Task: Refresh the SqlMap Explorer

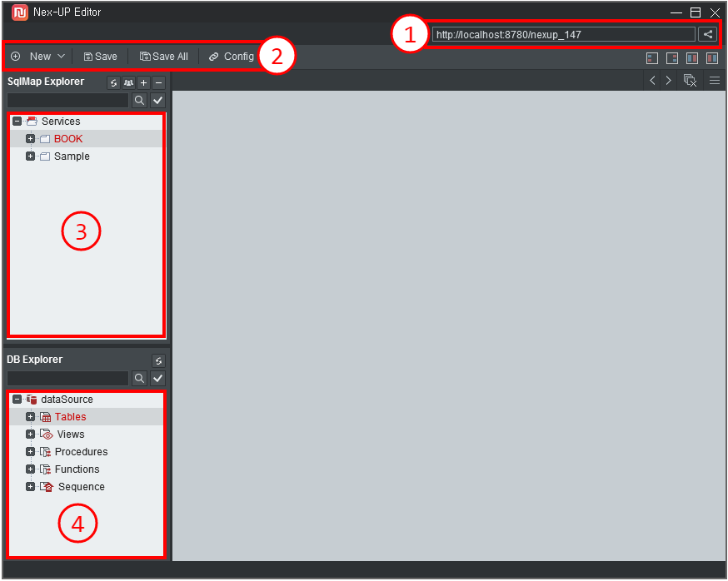Action: pyautogui.click(x=113, y=83)
